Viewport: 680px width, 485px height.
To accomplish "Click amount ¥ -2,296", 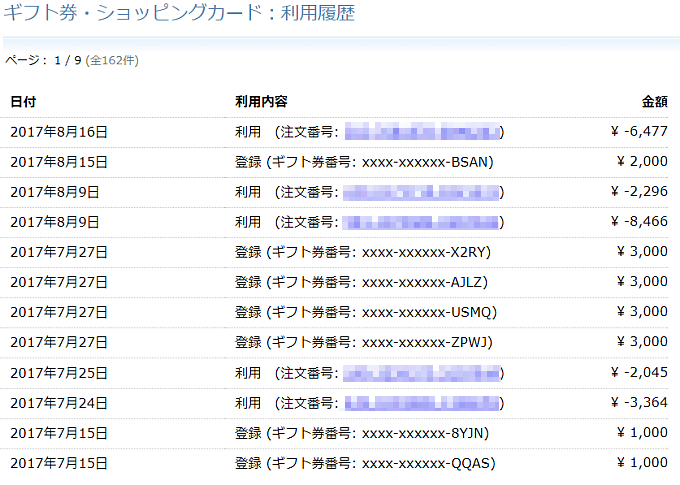I will click(639, 191).
